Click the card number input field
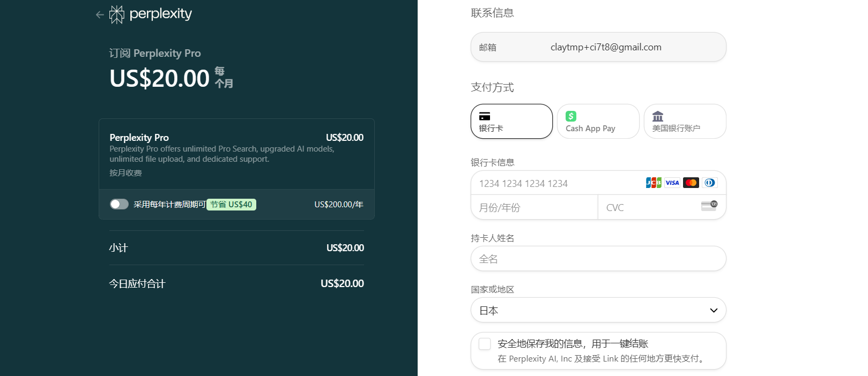 click(598, 183)
